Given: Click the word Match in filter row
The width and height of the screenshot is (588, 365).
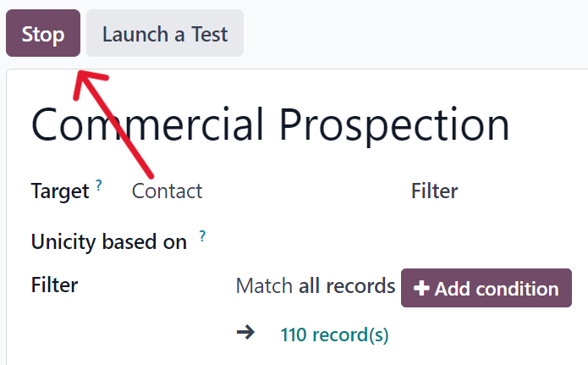Looking at the screenshot, I should pos(265,286).
